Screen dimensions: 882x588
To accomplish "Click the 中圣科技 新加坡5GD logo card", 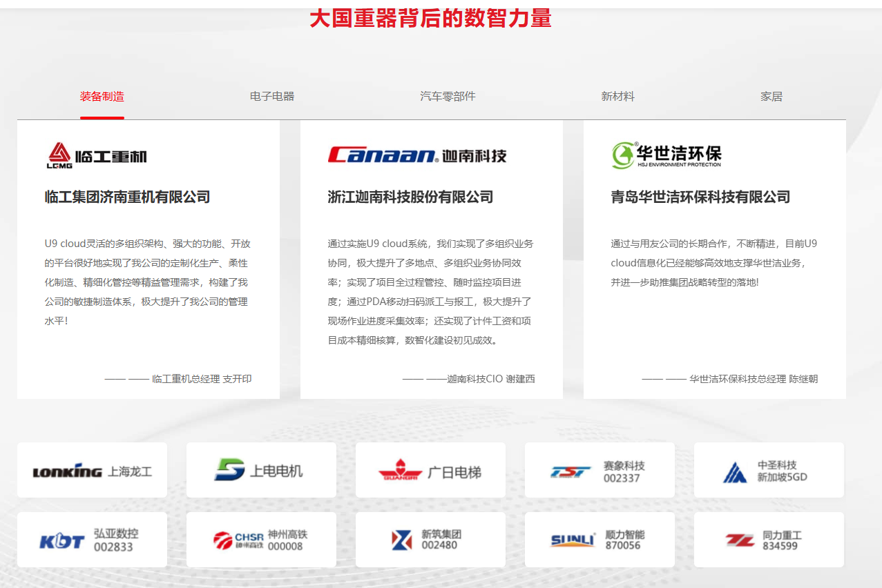I will (x=769, y=471).
